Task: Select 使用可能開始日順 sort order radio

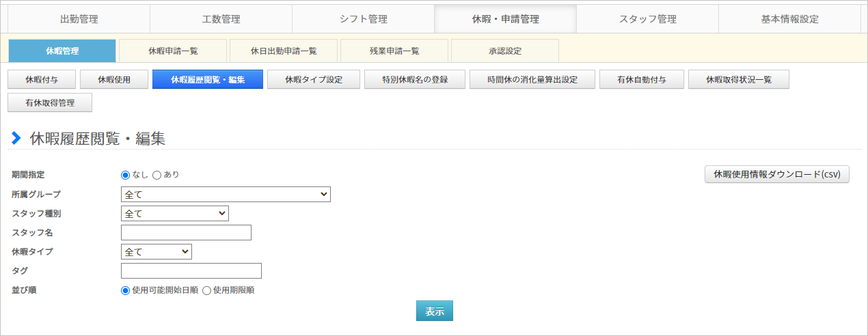Action: (x=125, y=290)
